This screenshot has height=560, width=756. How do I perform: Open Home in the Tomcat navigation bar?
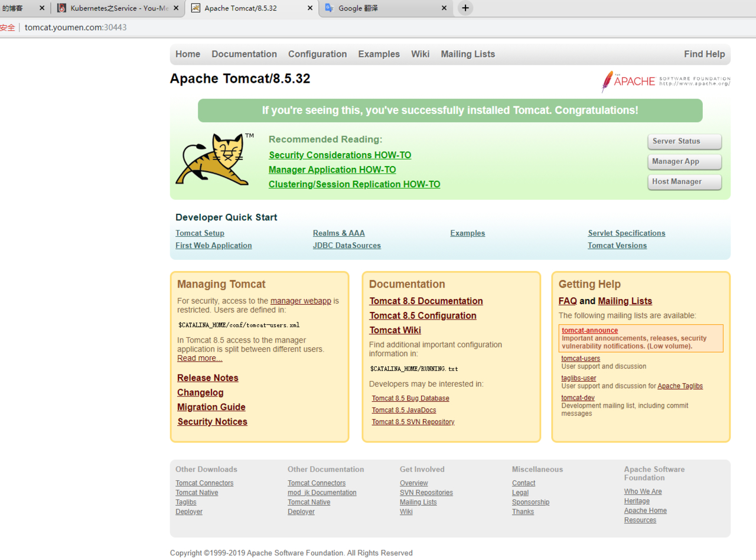(188, 54)
